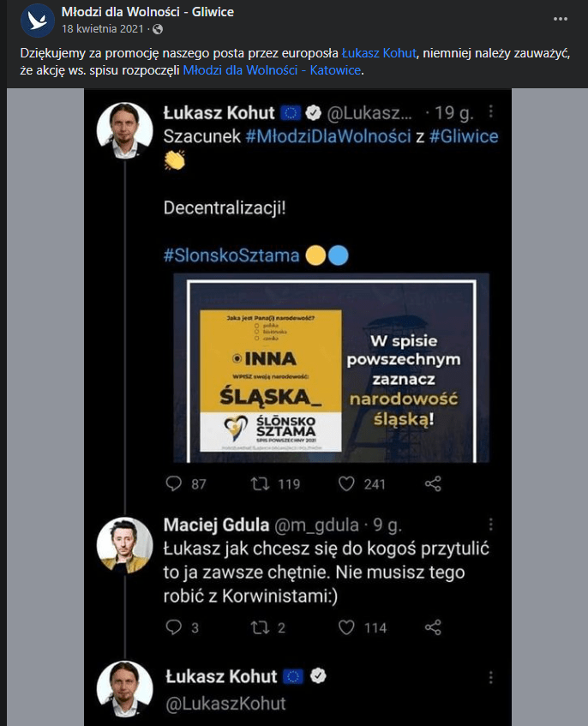Click heart icon with 114 likes
The width and height of the screenshot is (588, 726).
coord(346,627)
